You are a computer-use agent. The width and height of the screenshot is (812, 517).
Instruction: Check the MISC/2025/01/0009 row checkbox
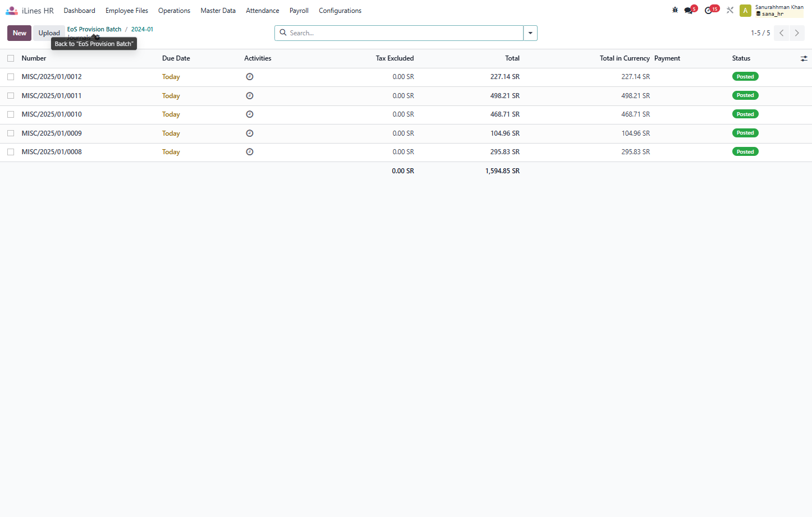click(11, 133)
